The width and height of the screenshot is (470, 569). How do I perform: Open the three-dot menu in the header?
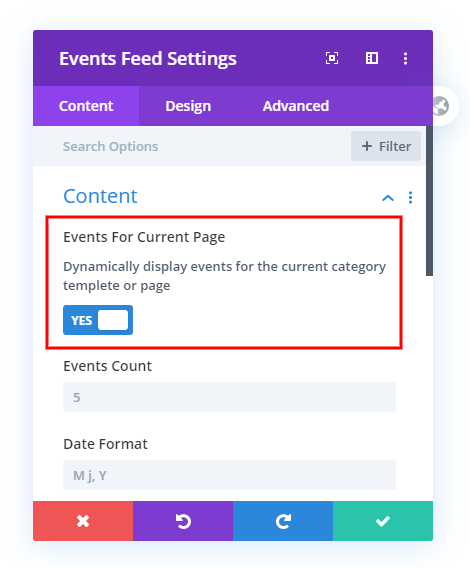(405, 58)
